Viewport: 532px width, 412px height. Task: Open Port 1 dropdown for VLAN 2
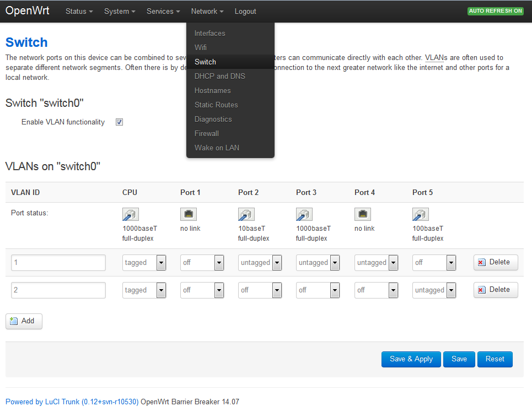[x=202, y=290]
